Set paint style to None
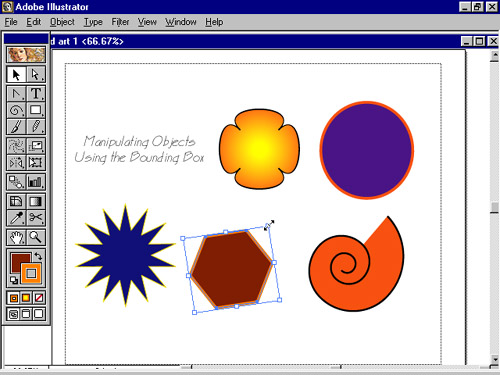 pos(39,298)
